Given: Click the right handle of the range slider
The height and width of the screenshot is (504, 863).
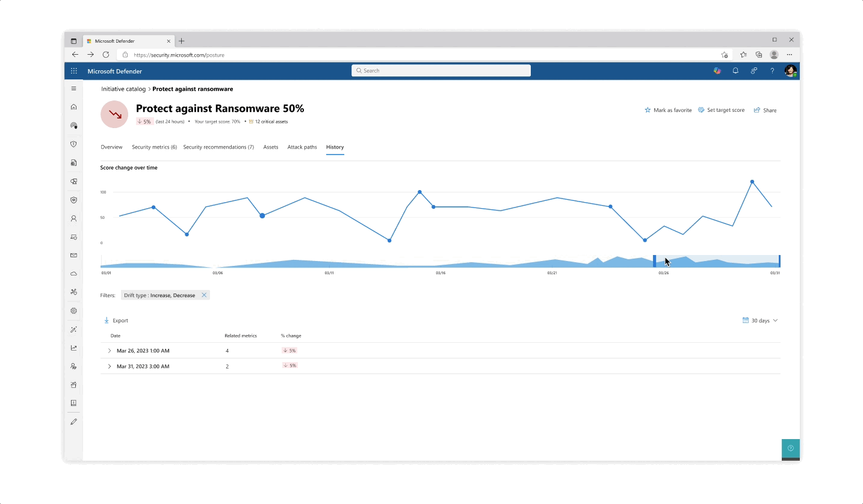Looking at the screenshot, I should (779, 261).
